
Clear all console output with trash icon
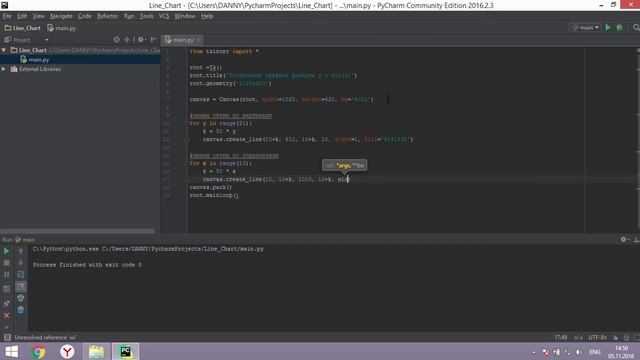tap(21, 310)
